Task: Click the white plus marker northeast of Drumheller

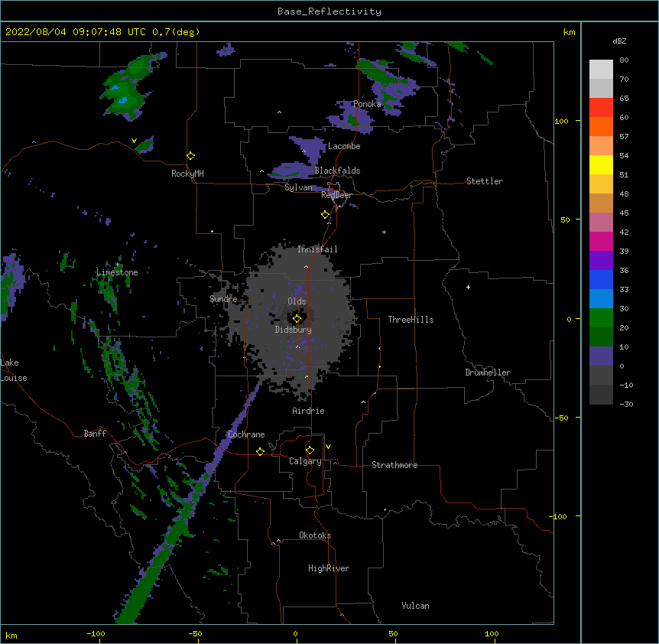Action: pos(468,287)
